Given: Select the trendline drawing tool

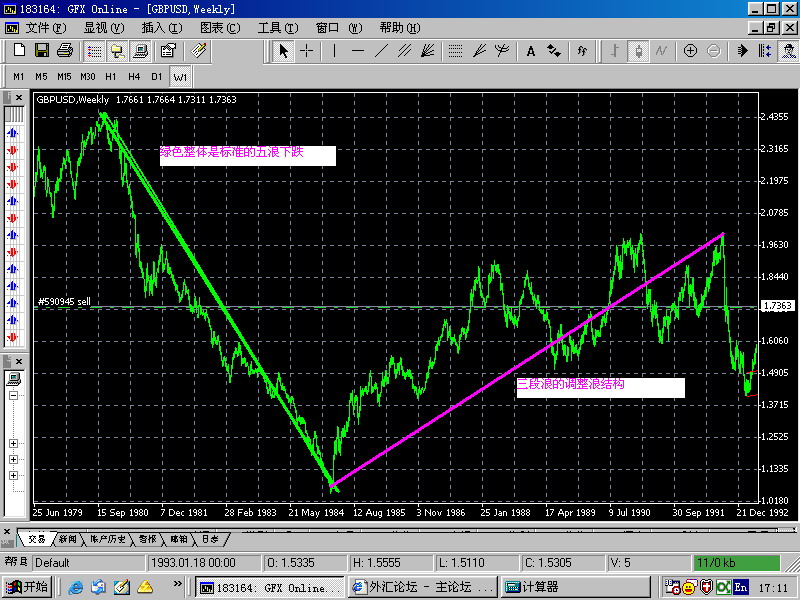Looking at the screenshot, I should pyautogui.click(x=381, y=50).
